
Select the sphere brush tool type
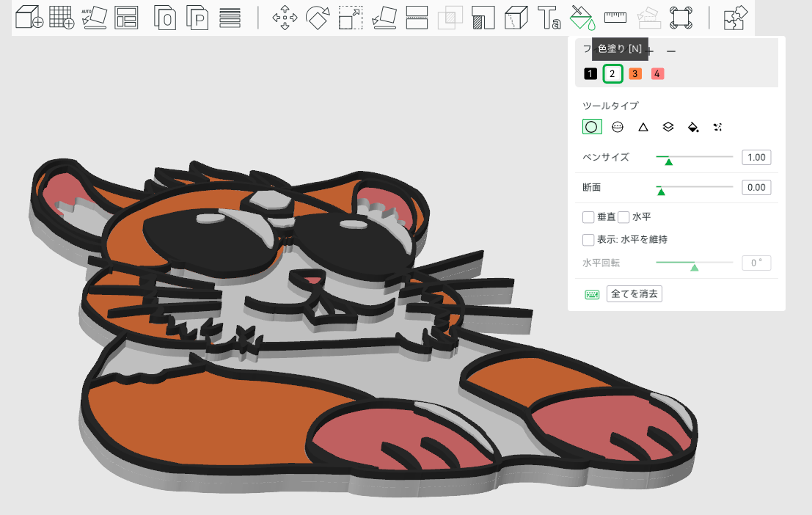pos(618,127)
